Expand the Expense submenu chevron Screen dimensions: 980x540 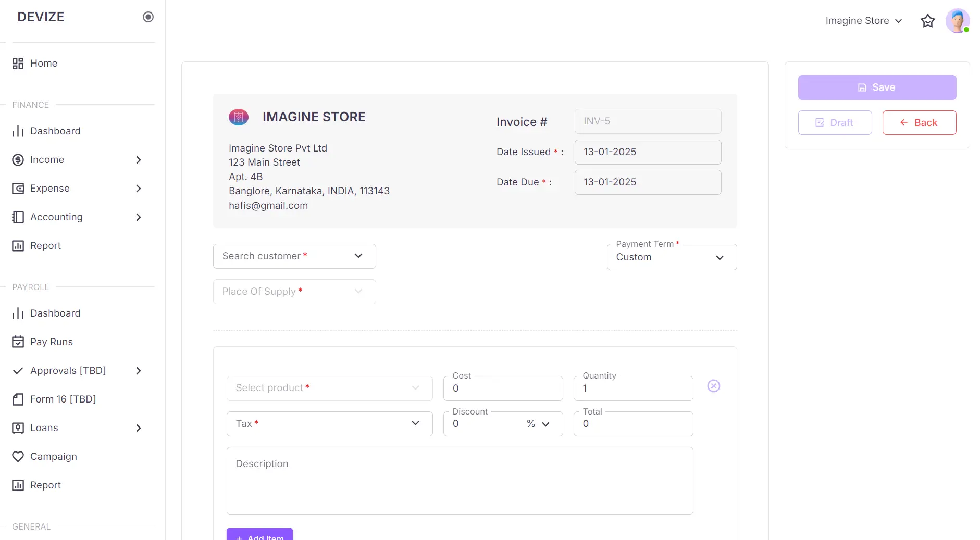click(139, 189)
